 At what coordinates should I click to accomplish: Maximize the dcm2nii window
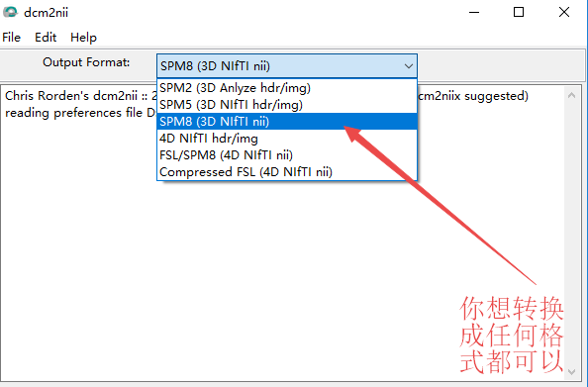[519, 13]
